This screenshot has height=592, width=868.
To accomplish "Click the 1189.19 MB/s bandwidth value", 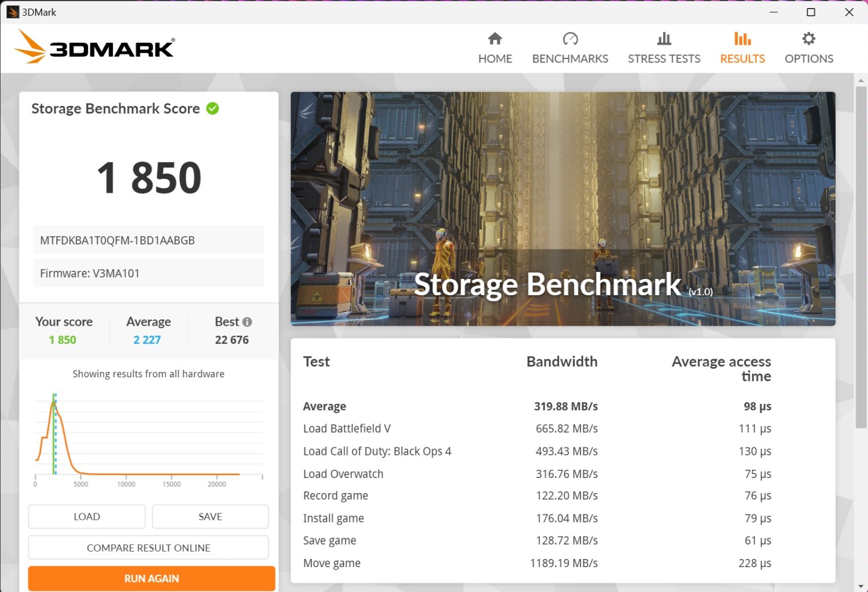I will [x=564, y=563].
